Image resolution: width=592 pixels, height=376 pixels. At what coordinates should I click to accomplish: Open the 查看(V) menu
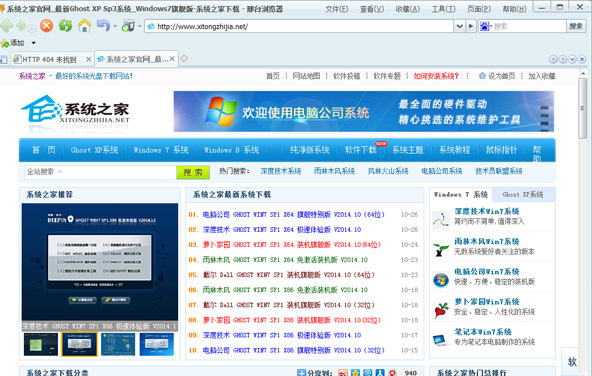pyautogui.click(x=372, y=9)
